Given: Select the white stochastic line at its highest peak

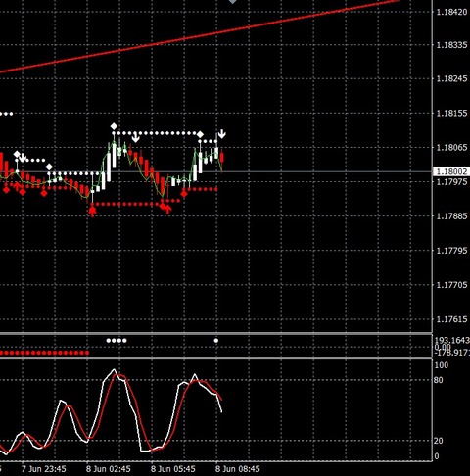Looking at the screenshot, I should [114, 369].
